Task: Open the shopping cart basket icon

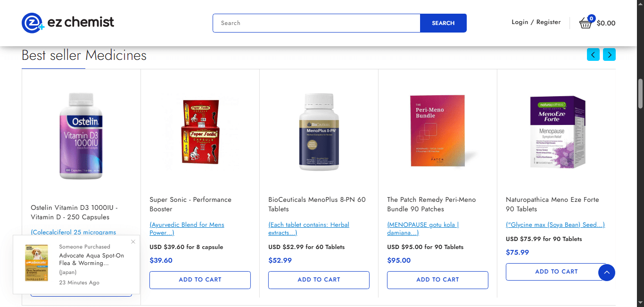Action: tap(586, 23)
